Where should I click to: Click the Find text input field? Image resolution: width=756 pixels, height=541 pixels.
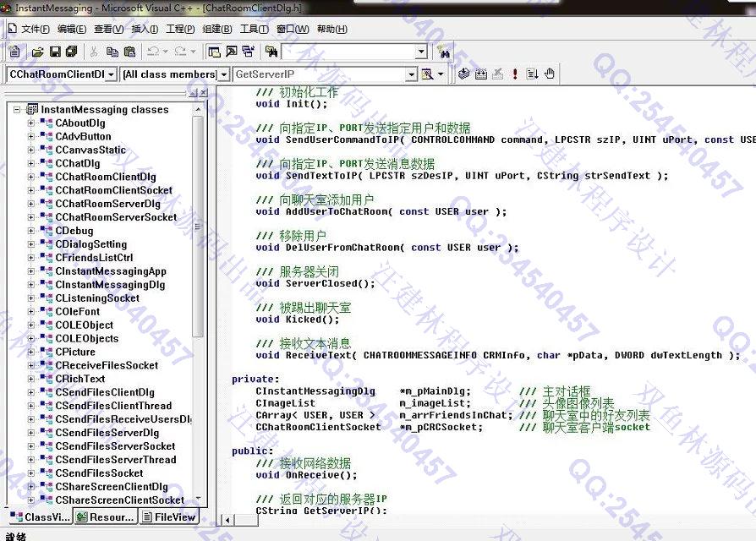tap(348, 52)
